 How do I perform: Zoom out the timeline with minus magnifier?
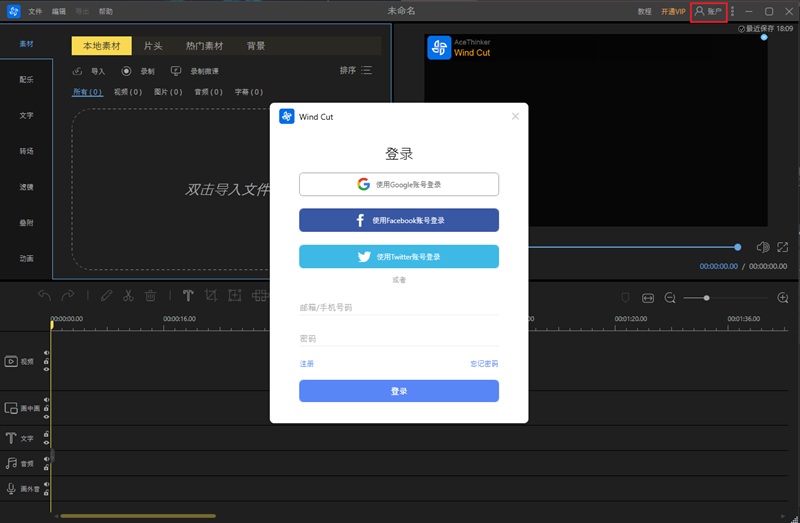point(670,298)
